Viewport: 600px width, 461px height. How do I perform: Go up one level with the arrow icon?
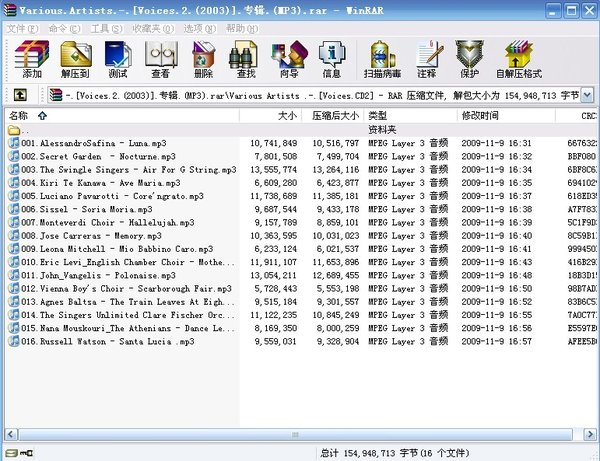point(20,95)
